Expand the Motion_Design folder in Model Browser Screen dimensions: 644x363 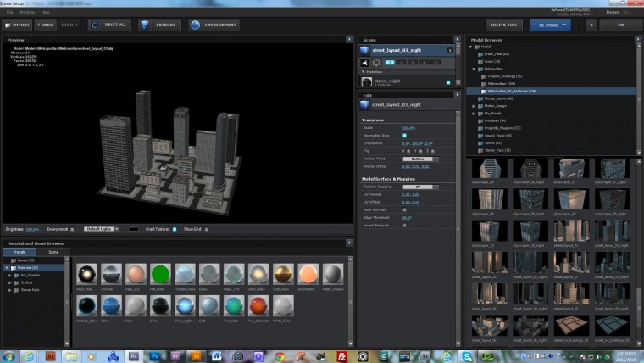click(474, 105)
